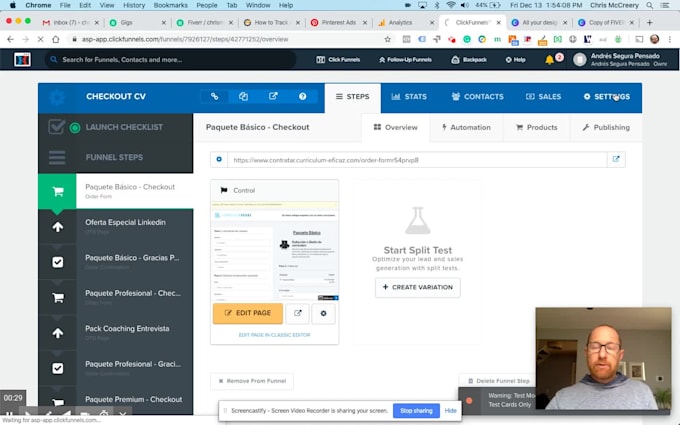Click the Create Variation button
This screenshot has width=680, height=425.
pos(418,288)
